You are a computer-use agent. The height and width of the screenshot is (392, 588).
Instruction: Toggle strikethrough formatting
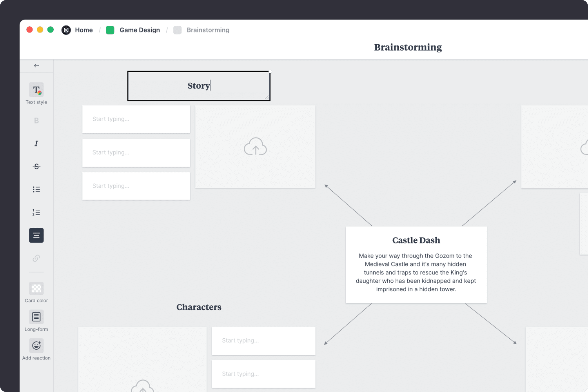36,166
